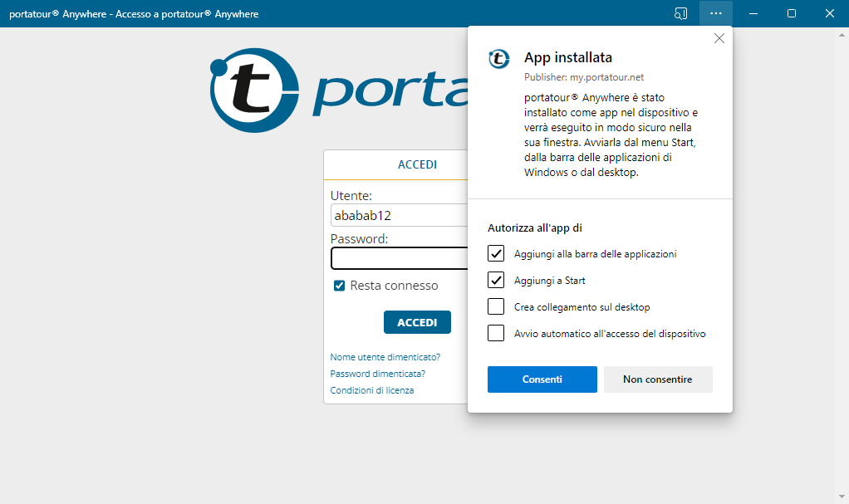Click the large portatour logo emblem
Viewport: 849px width, 504px height.
click(x=254, y=91)
